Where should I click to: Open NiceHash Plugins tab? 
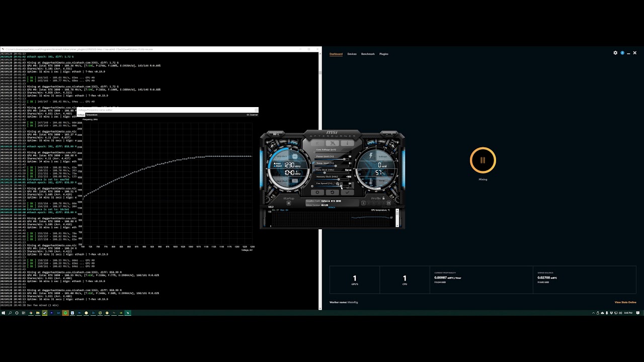(384, 54)
